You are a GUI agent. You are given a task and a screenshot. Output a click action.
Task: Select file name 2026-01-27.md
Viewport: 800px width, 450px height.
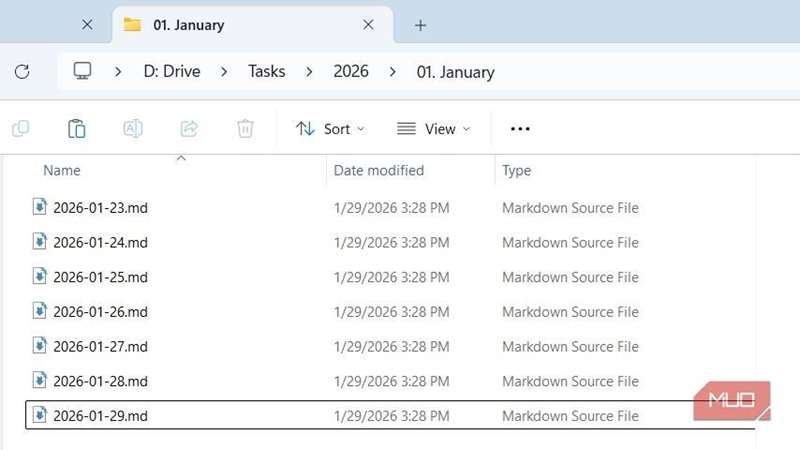click(101, 347)
